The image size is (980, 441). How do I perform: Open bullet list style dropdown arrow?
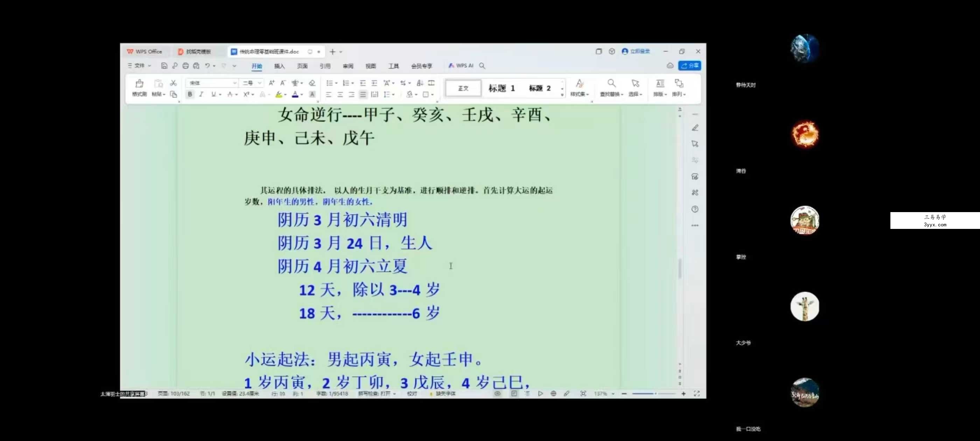tap(336, 83)
